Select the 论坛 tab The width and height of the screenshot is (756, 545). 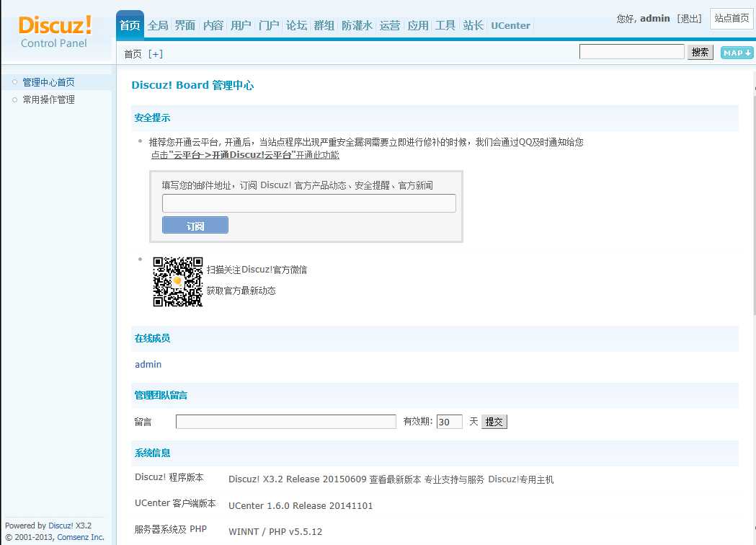coord(296,25)
